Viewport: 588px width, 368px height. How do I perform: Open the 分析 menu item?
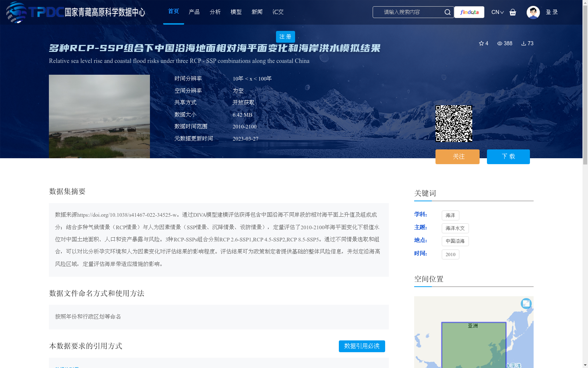pyautogui.click(x=215, y=12)
